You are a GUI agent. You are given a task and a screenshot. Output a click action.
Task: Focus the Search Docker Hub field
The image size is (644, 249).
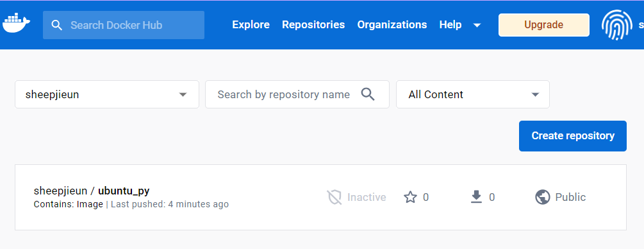(124, 25)
